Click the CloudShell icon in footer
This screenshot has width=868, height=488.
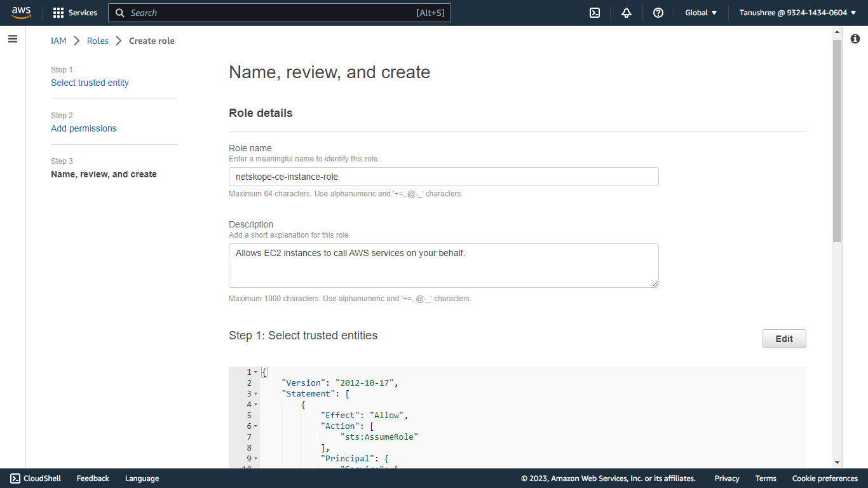[x=15, y=478]
